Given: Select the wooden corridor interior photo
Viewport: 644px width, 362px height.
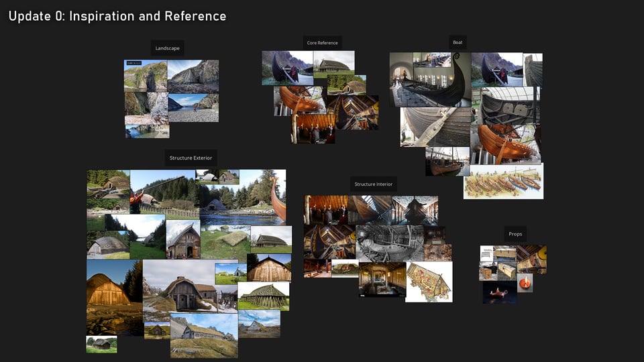Looking at the screenshot, I should pyautogui.click(x=383, y=280).
